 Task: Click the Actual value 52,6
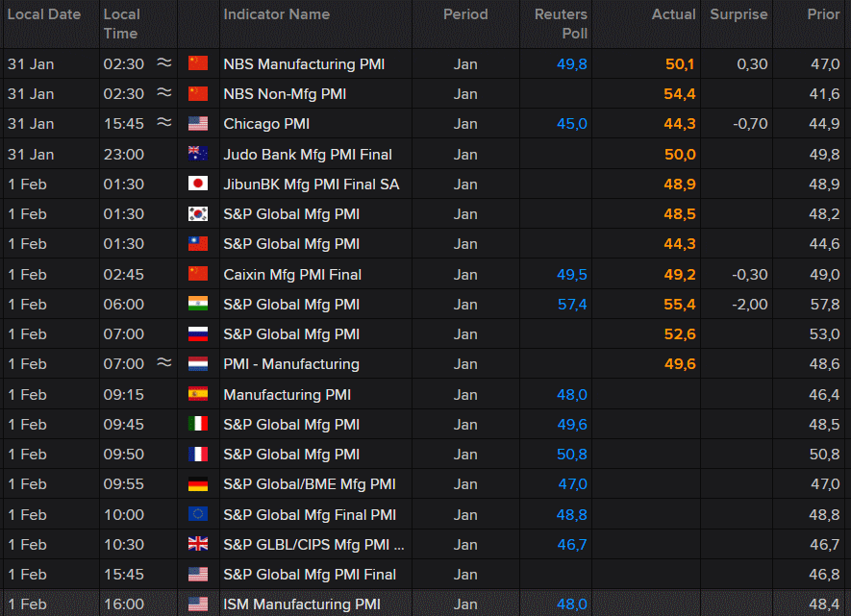680,334
